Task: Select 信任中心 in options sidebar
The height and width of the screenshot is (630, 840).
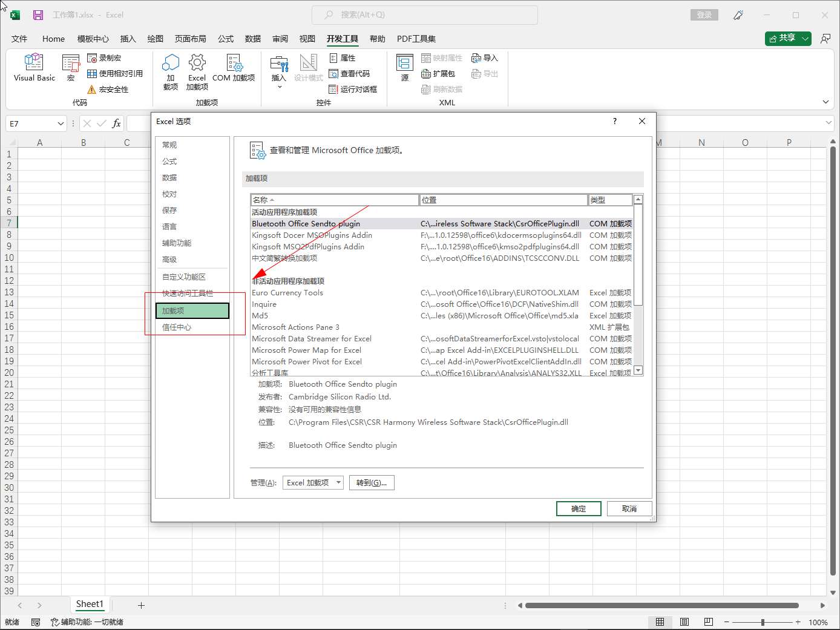Action: [192, 327]
